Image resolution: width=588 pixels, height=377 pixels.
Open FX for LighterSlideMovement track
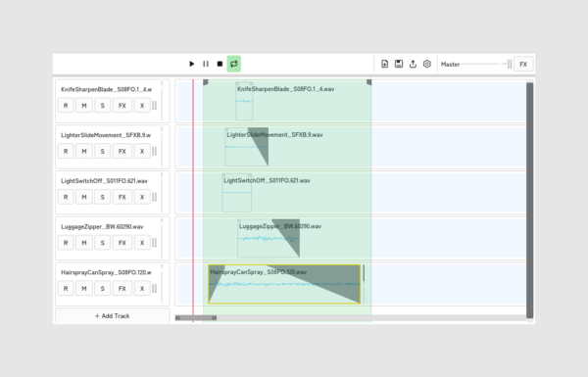(x=122, y=151)
